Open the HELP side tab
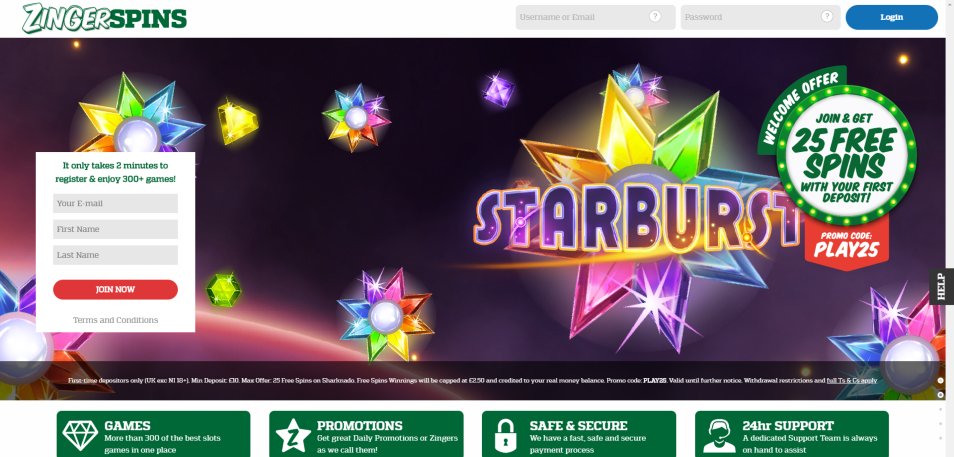Viewport: 954px width, 457px height. [x=941, y=287]
